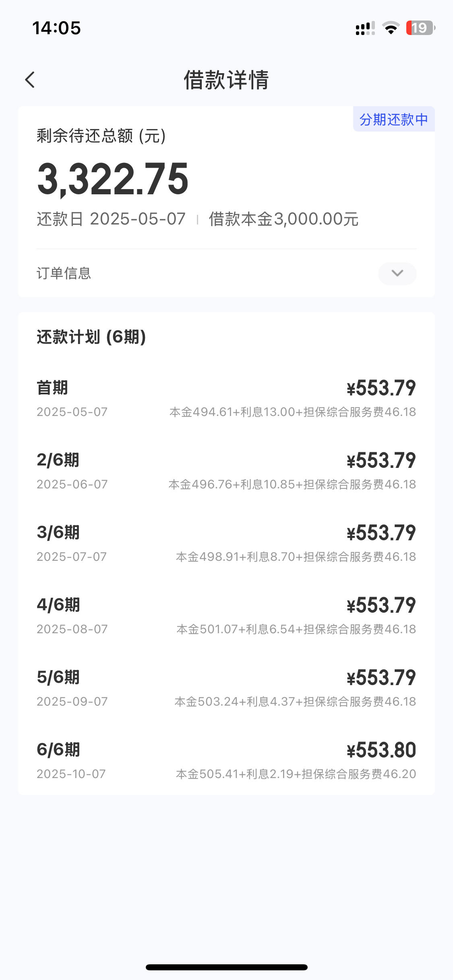453x980 pixels.
Task: Tap the Wi-Fi status icon
Action: pyautogui.click(x=391, y=28)
